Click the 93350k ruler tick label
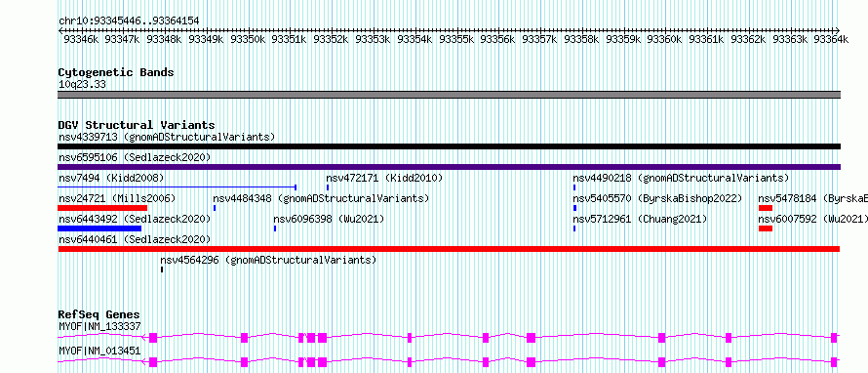This screenshot has height=373, width=868. pos(248,39)
